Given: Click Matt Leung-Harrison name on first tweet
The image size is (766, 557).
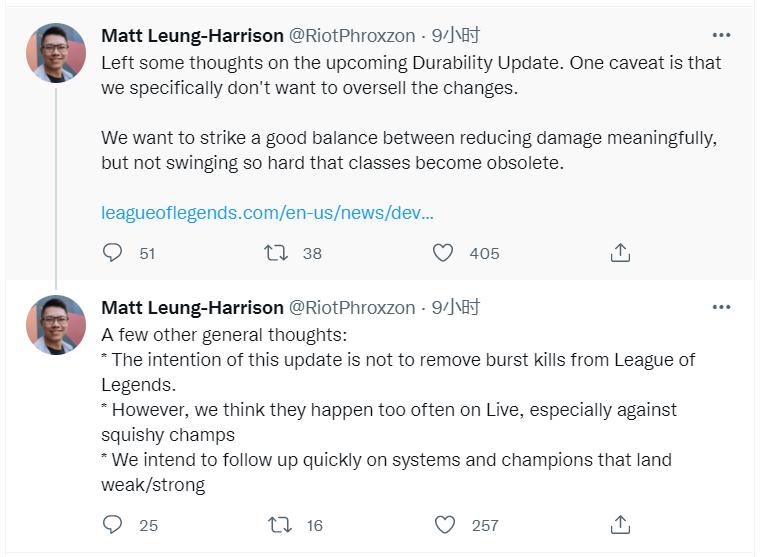Looking at the screenshot, I should coord(192,35).
